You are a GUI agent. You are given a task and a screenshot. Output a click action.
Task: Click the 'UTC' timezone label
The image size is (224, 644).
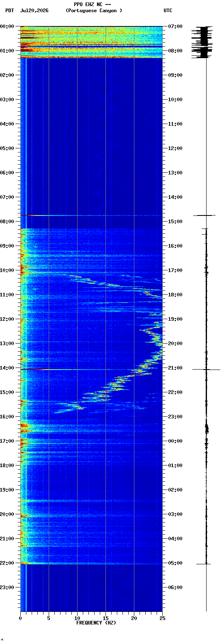pos(168,11)
